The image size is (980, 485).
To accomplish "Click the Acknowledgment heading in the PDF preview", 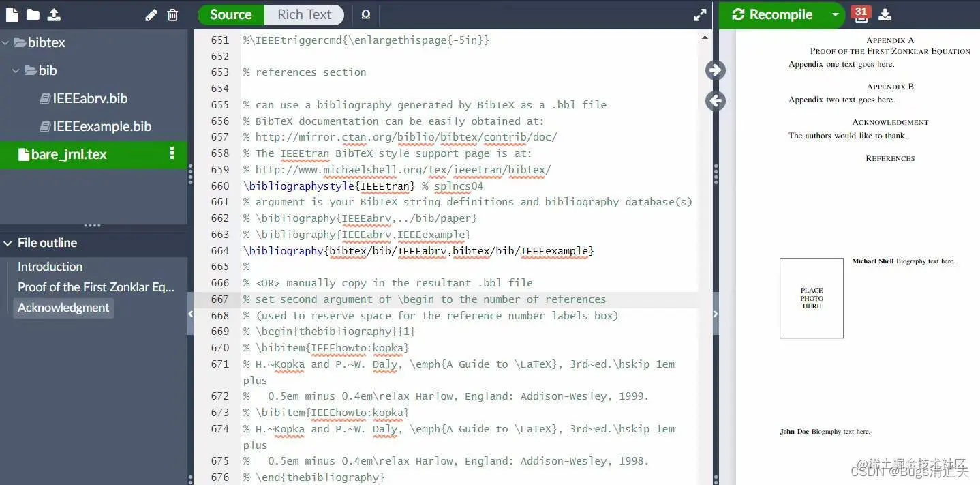I will coord(890,122).
